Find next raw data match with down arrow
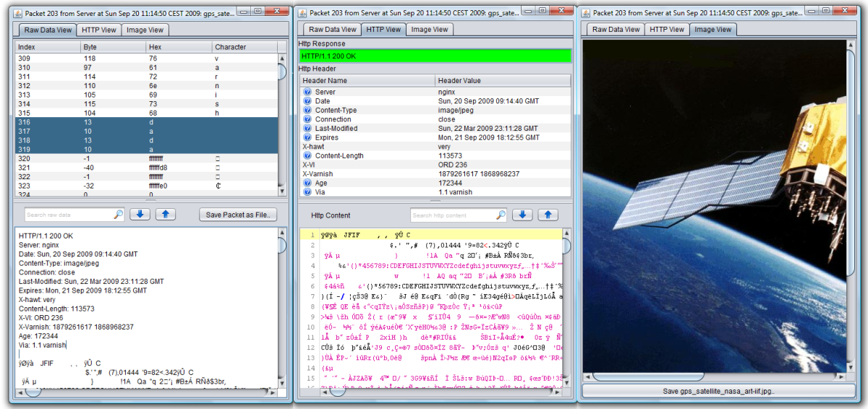 tap(140, 215)
